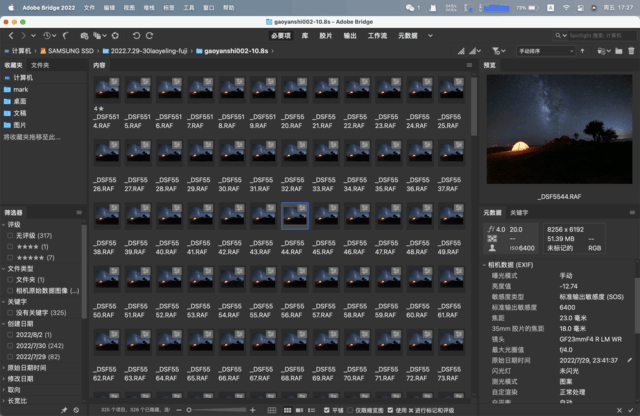Click 2022.7.29-30laoyeling-fuji breadcrumb folder
The height and width of the screenshot is (416, 640).
coord(149,51)
